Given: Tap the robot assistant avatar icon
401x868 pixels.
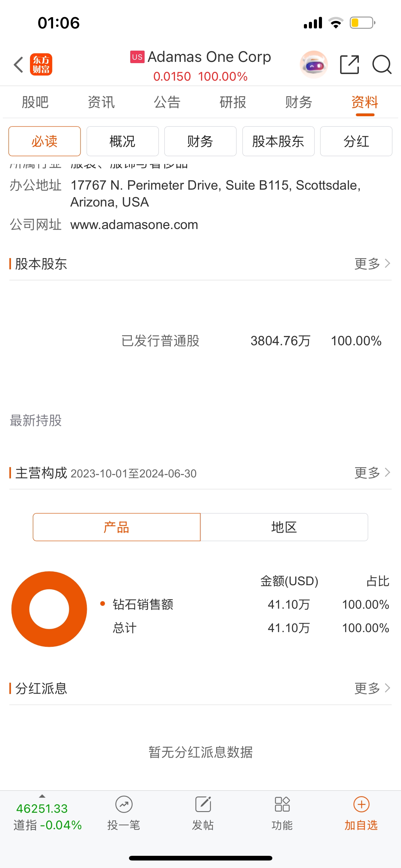Looking at the screenshot, I should pyautogui.click(x=314, y=64).
